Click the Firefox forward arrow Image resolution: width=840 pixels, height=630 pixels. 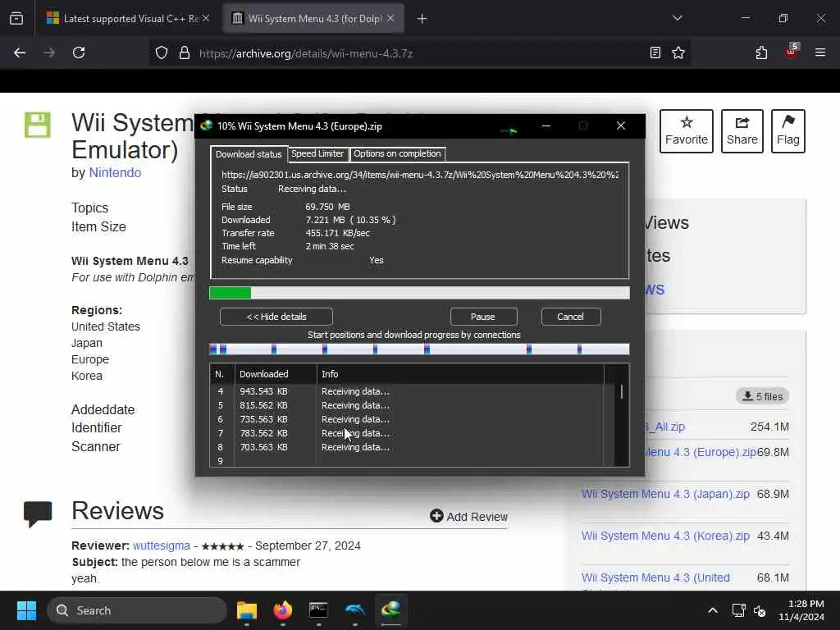click(49, 52)
